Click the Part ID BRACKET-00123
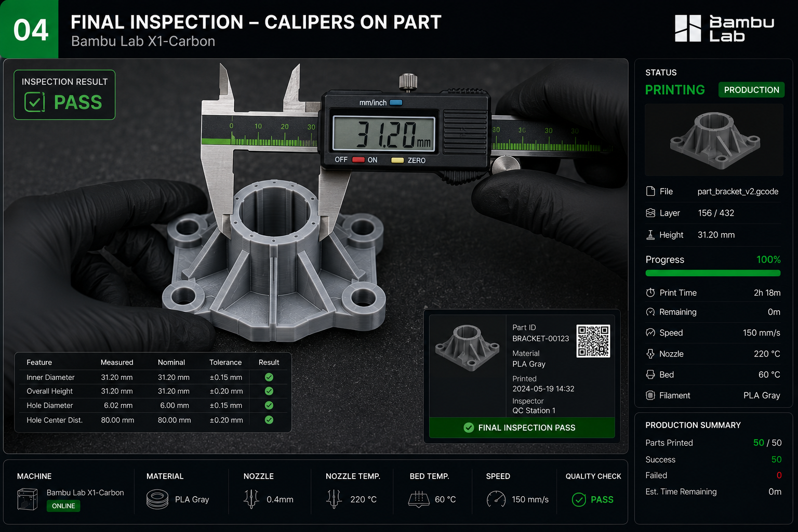 (540, 339)
